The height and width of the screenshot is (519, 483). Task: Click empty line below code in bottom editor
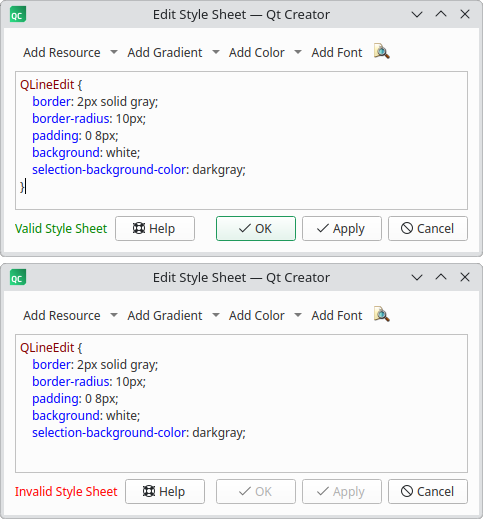point(241,450)
